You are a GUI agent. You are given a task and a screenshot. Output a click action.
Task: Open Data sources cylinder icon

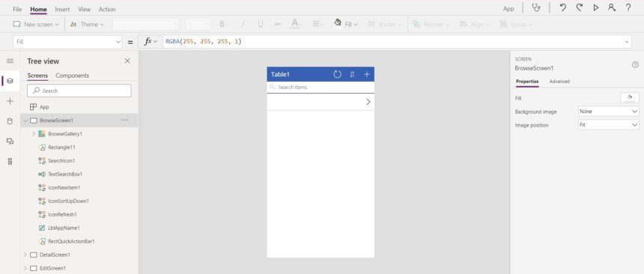[x=10, y=121]
